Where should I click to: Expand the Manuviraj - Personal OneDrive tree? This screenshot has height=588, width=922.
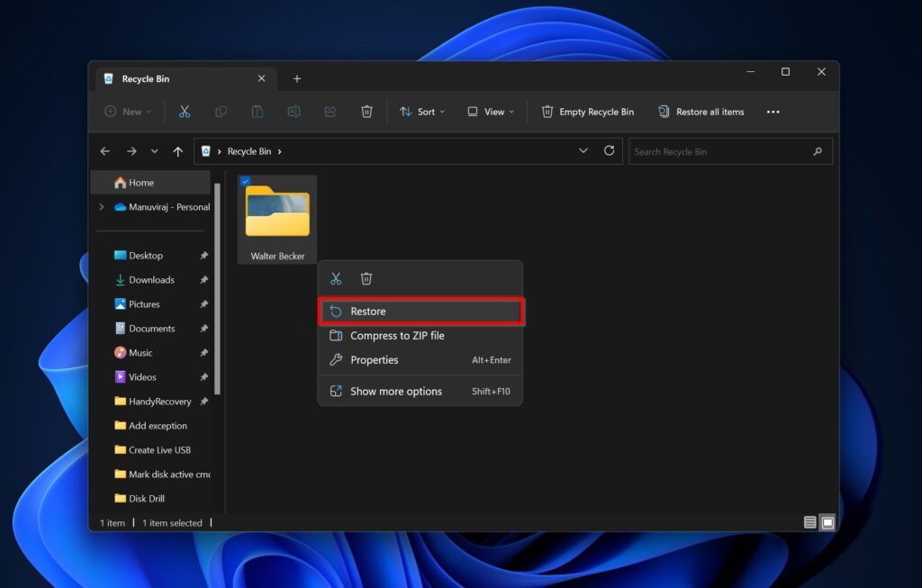click(101, 207)
